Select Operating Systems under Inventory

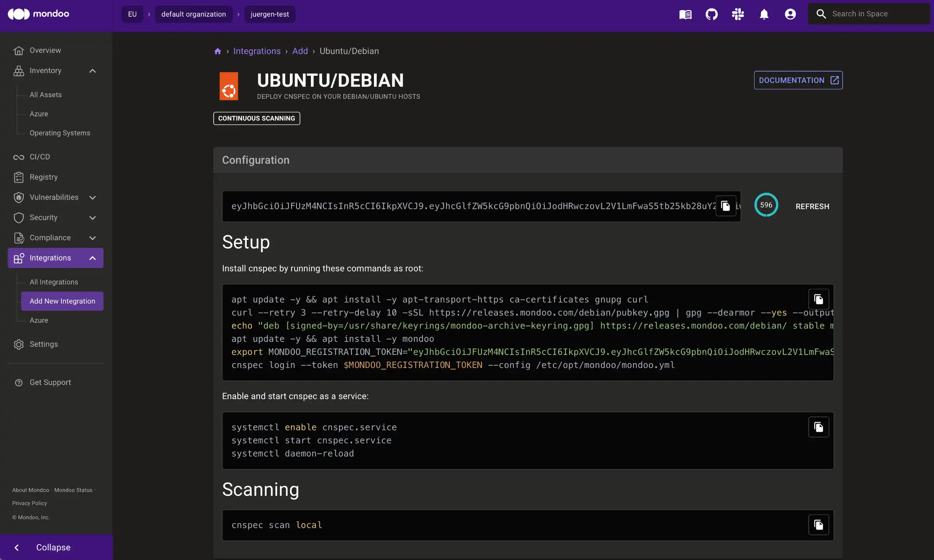pos(60,133)
